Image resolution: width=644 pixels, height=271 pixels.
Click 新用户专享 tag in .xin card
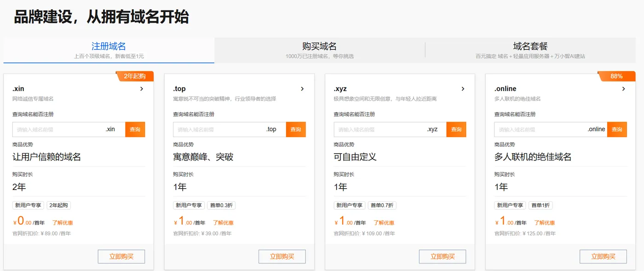28,205
